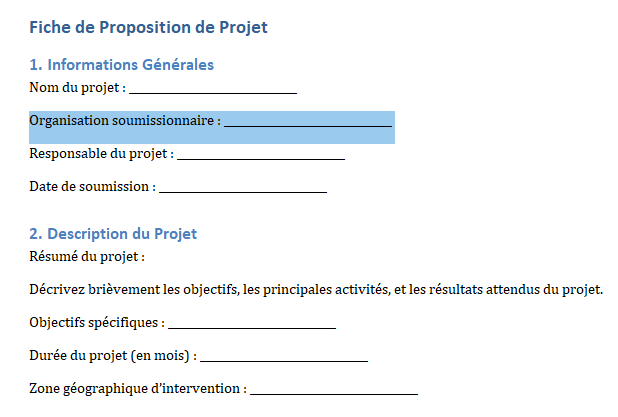Image resolution: width=618 pixels, height=417 pixels.
Task: Click the paragraph starting with Décrivez brièvement
Action: pyautogui.click(x=316, y=290)
